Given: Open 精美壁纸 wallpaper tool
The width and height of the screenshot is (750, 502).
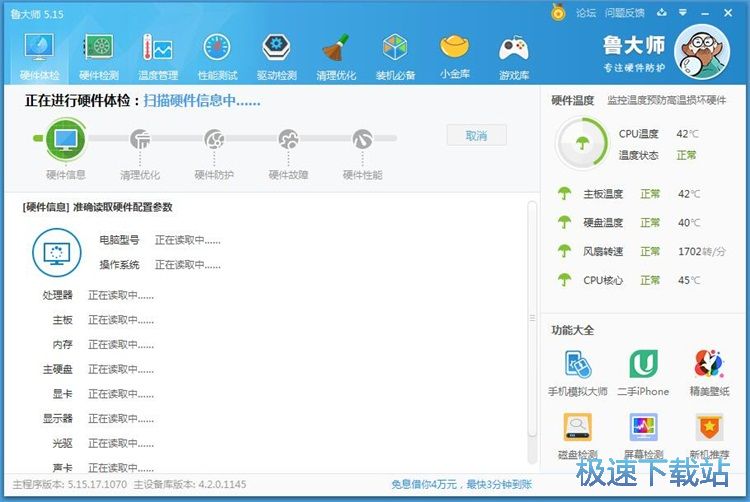Looking at the screenshot, I should 709,373.
